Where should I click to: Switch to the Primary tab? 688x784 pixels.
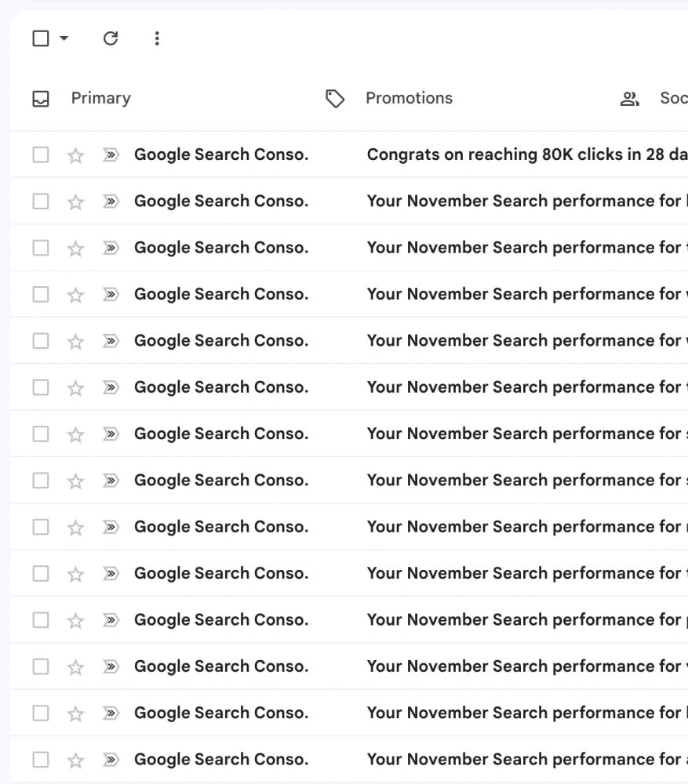pyautogui.click(x=101, y=98)
